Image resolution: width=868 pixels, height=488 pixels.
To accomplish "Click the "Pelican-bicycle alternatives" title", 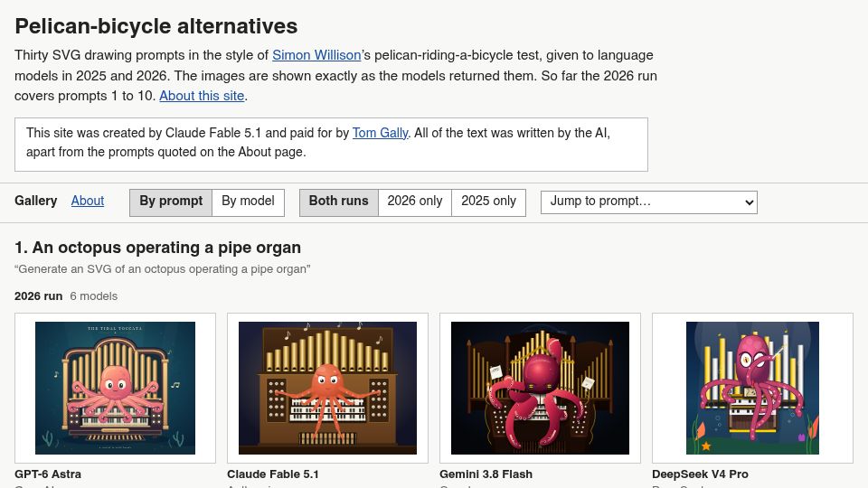I will pos(156,26).
